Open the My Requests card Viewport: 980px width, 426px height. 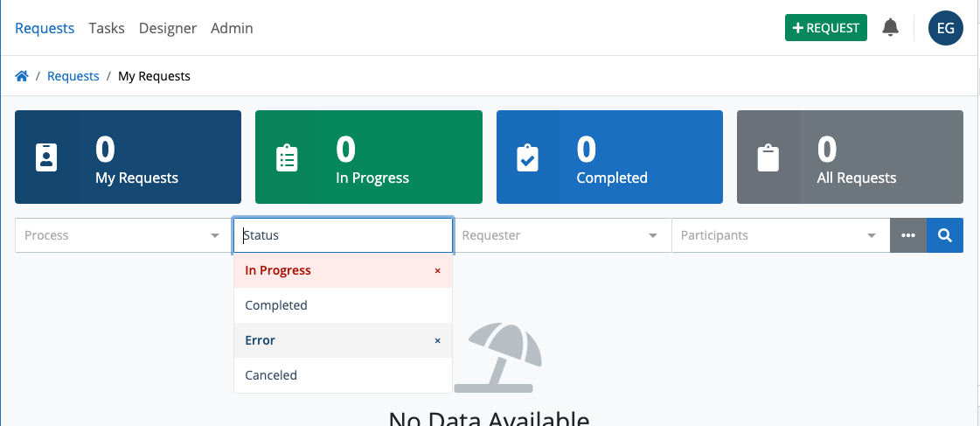pos(129,157)
